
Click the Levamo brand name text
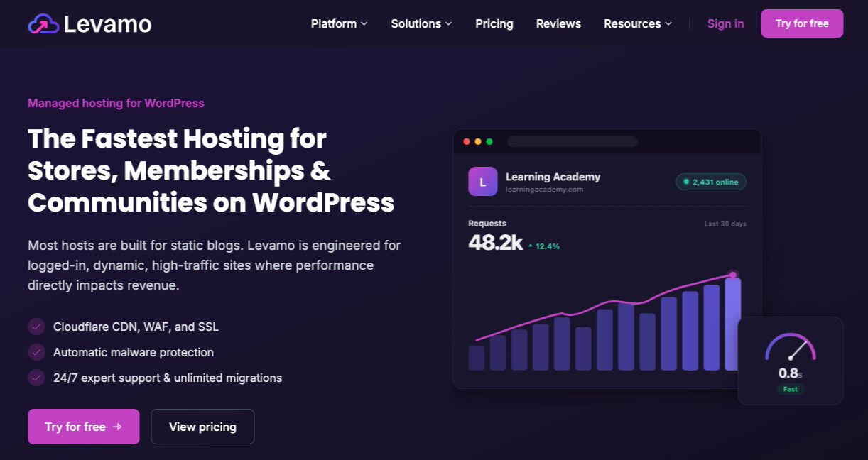[107, 24]
